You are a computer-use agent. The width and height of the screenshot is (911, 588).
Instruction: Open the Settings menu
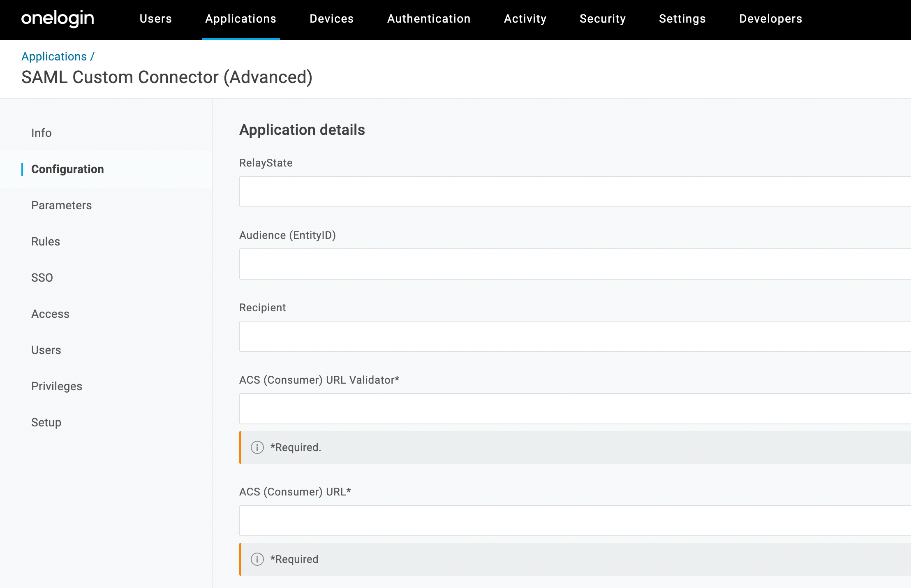pos(682,19)
